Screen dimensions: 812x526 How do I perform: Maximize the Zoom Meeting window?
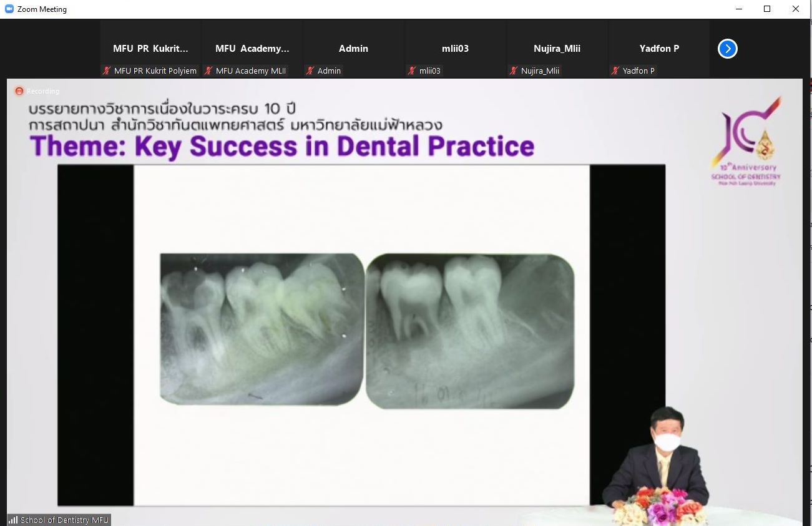point(767,9)
